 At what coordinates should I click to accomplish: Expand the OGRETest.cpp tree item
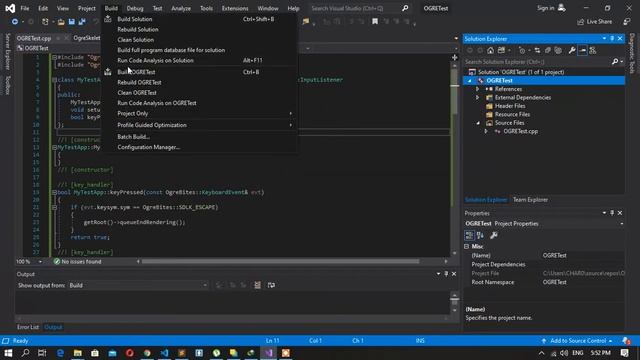click(486, 131)
